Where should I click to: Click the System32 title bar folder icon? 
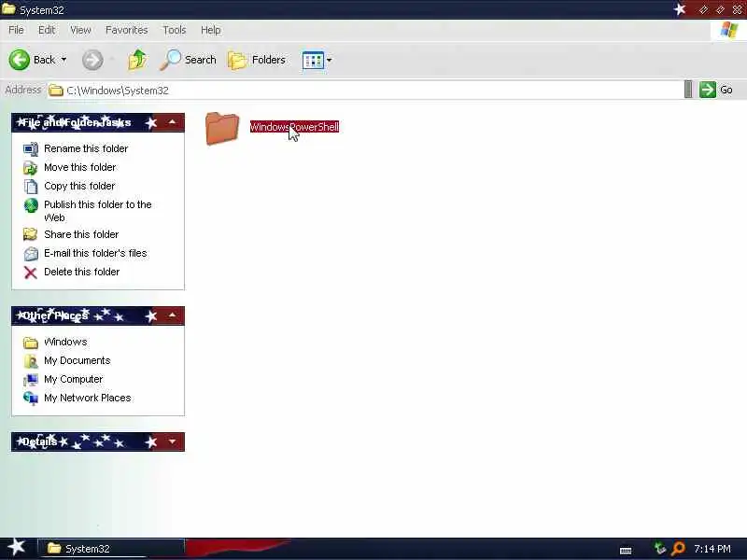(x=8, y=9)
